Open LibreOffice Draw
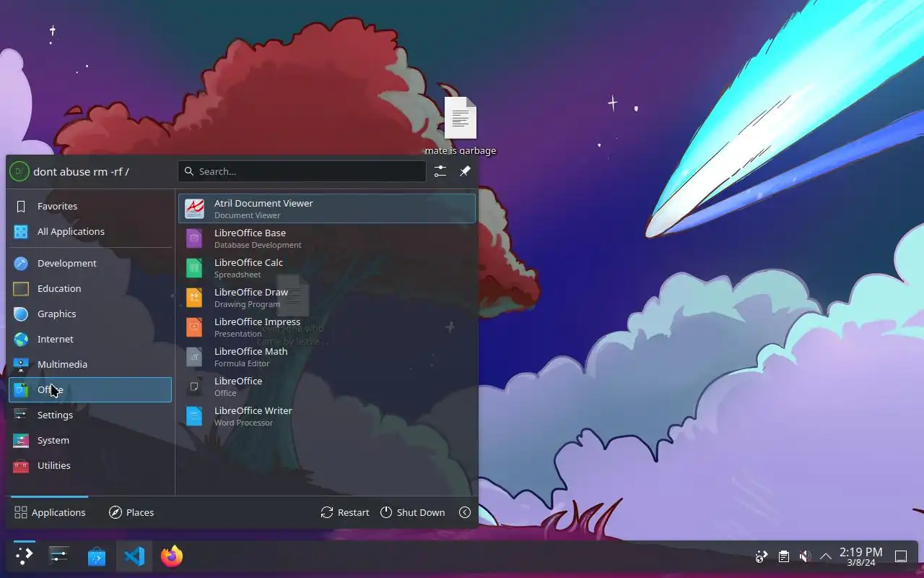Image resolution: width=924 pixels, height=578 pixels. (326, 298)
